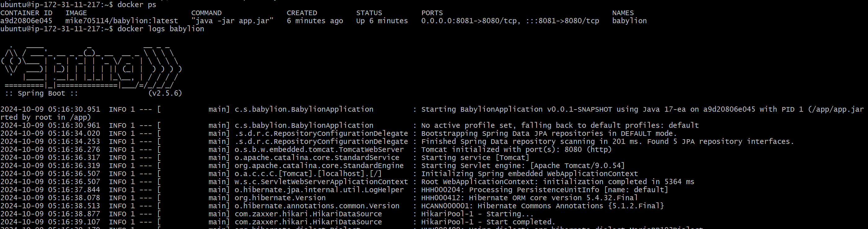868x229 pixels.
Task: Click 'Hibernate Commons Annotations {5.1.2.Final}' message
Action: click(x=571, y=206)
